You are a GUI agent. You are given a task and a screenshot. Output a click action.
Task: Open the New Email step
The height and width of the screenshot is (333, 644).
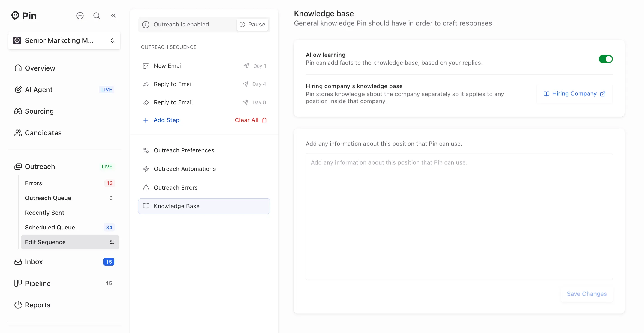204,66
